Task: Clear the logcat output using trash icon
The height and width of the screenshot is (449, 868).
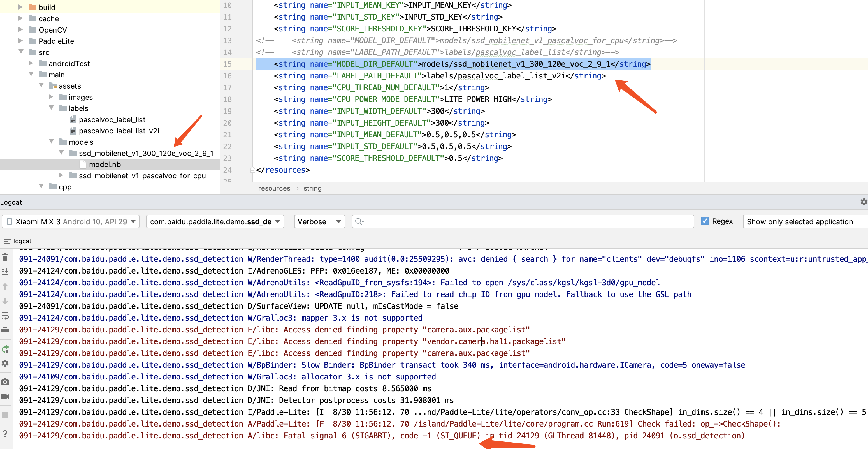Action: (5, 257)
